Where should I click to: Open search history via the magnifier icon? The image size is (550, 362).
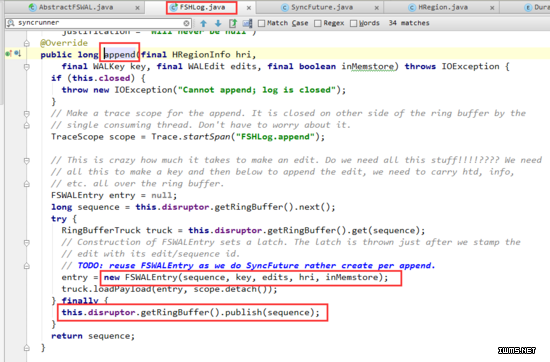tap(11, 23)
